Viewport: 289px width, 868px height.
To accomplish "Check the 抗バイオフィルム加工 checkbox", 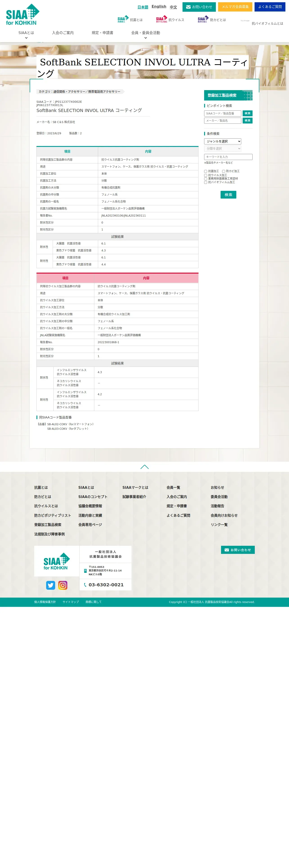I will tap(205, 183).
